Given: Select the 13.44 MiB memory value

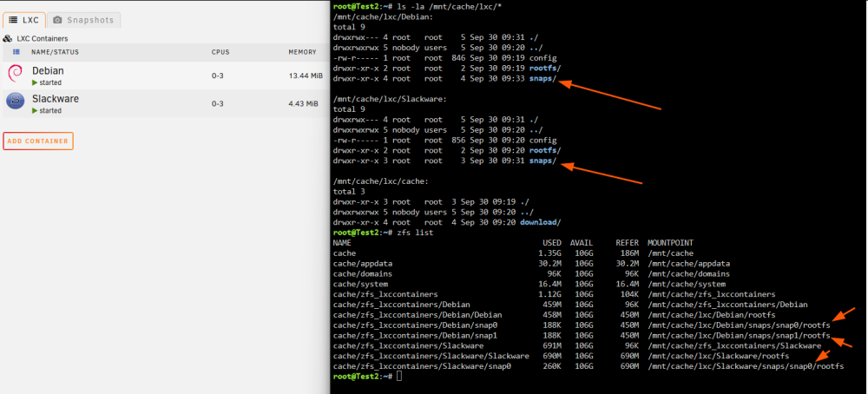Looking at the screenshot, I should [306, 76].
